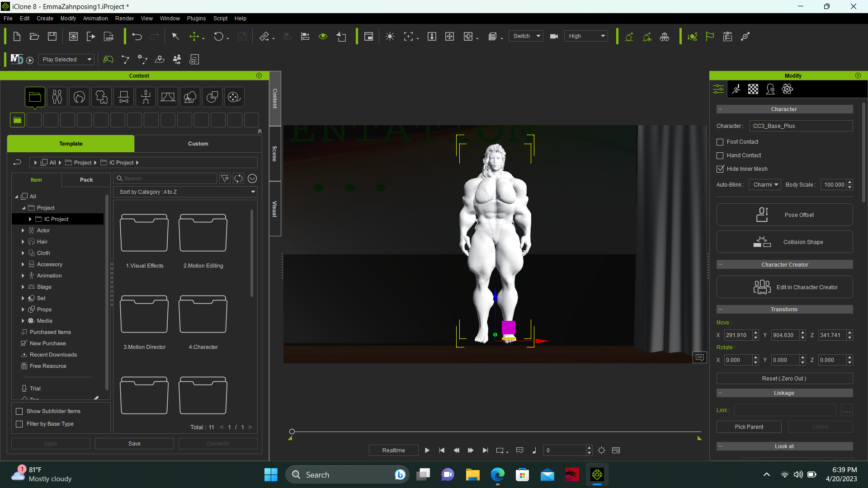Click Edit in Character Creator
This screenshot has width=868, height=488.
(784, 287)
